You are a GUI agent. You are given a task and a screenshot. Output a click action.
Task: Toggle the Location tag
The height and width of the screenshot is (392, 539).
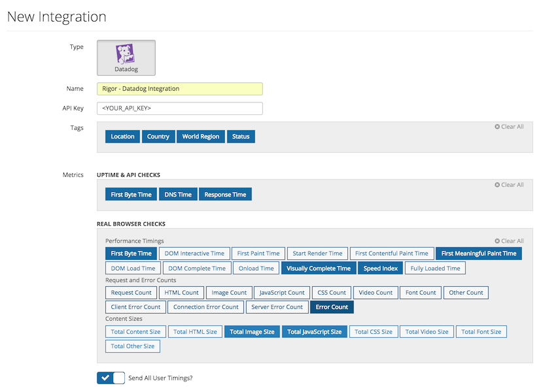tap(122, 137)
